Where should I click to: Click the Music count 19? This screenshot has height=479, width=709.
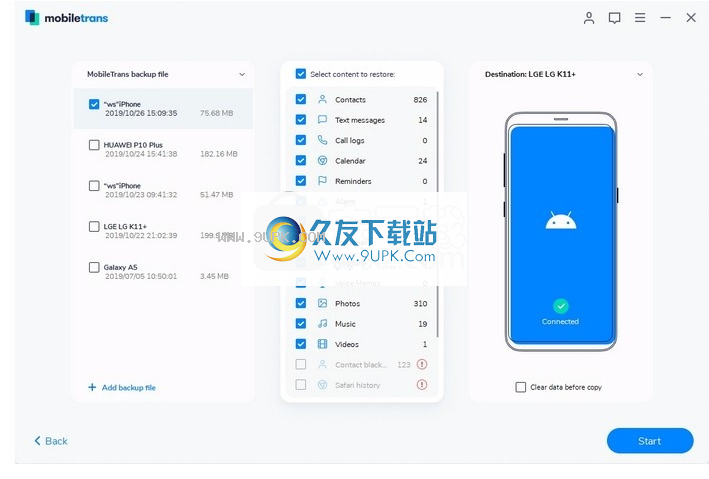[422, 324]
